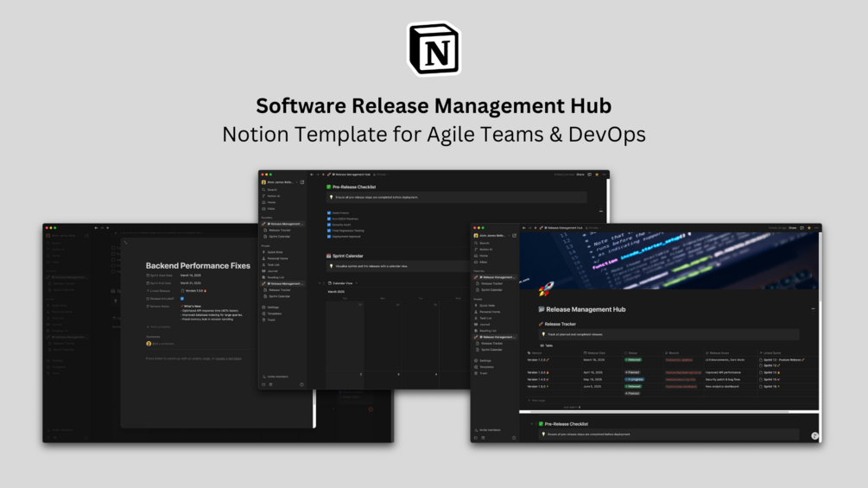Image resolution: width=868 pixels, height=488 pixels.
Task: Click help icon at middle window sidebar bottom
Action: (301, 384)
